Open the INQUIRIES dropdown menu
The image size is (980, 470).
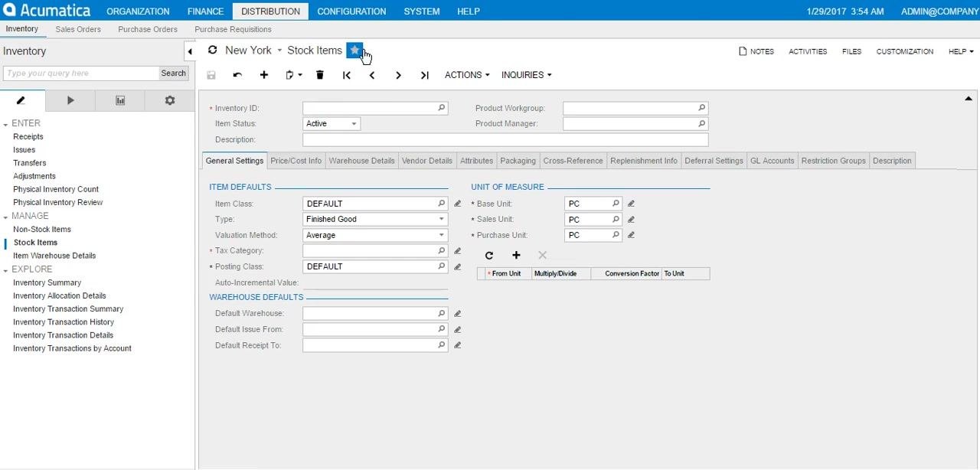[x=526, y=75]
